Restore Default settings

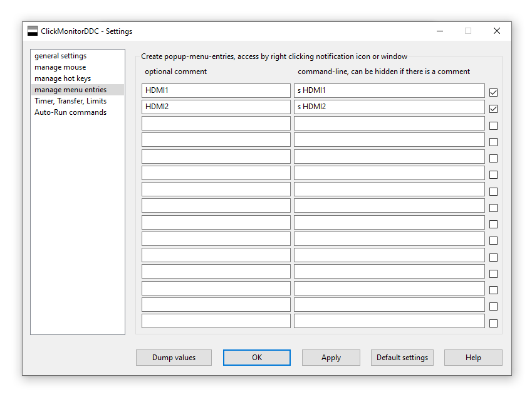pyautogui.click(x=402, y=358)
